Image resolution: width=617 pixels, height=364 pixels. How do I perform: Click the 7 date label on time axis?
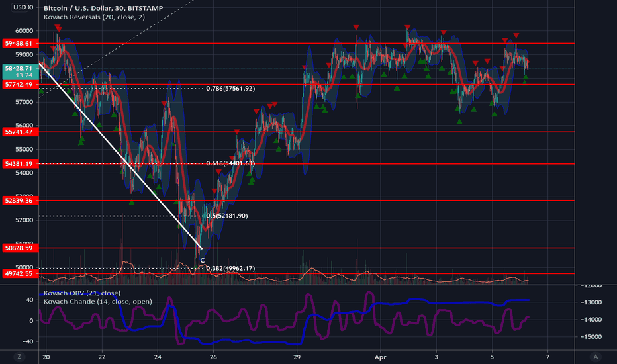[547, 357]
